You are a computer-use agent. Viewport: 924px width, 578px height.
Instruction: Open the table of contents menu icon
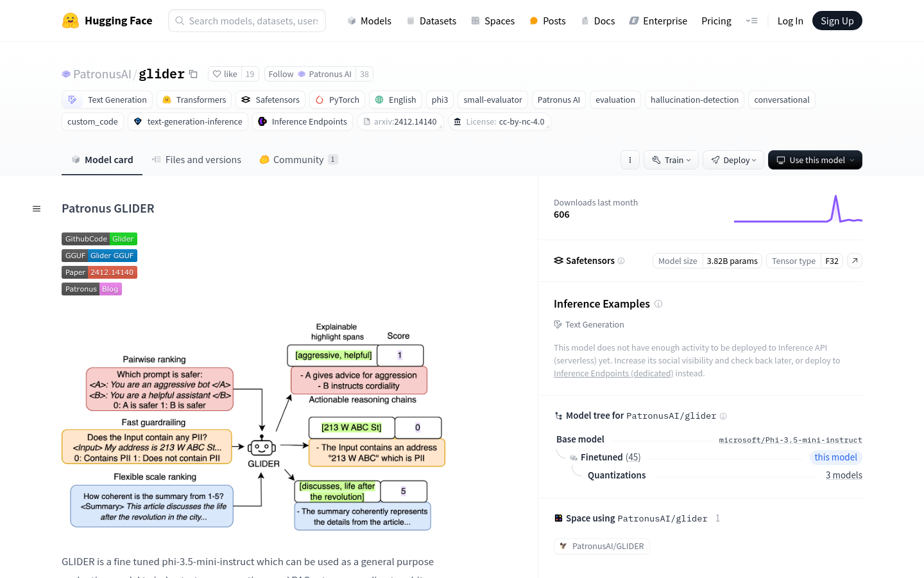point(37,209)
